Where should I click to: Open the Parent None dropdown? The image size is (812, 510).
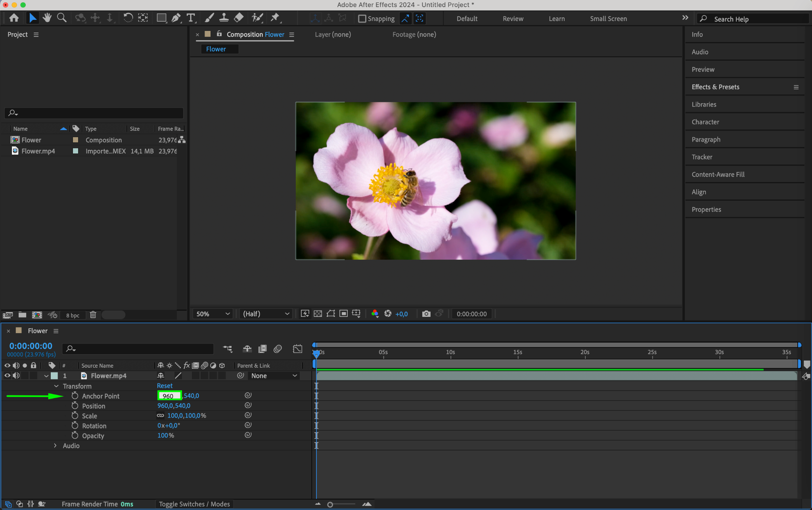pos(274,376)
